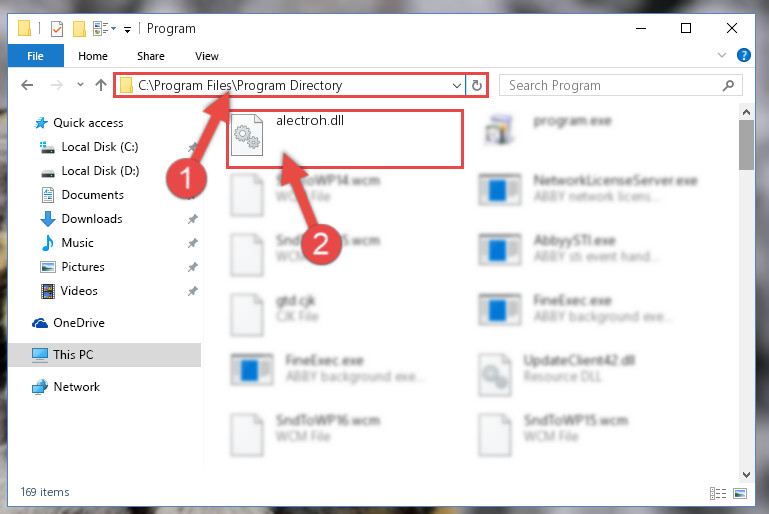Switch to the View tab
769x514 pixels.
tap(207, 56)
